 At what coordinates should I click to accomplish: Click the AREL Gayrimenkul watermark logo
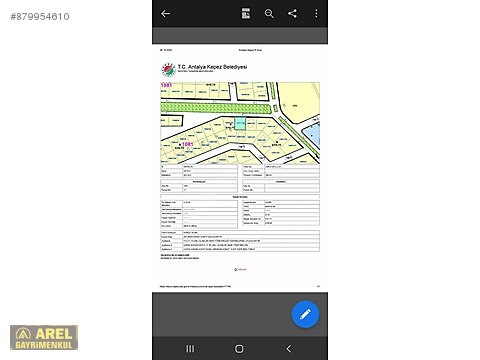point(44,337)
